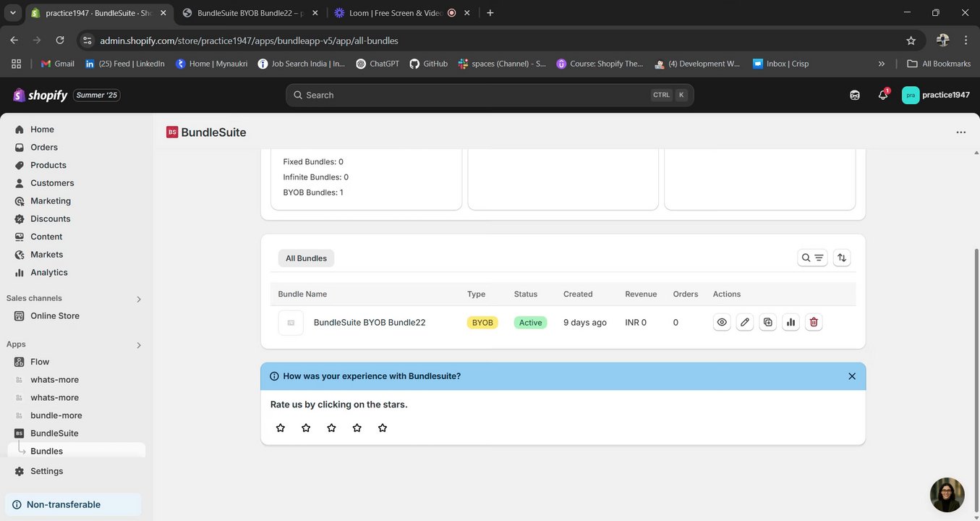This screenshot has height=521, width=980.
Task: Rate five stars
Action: 383,428
